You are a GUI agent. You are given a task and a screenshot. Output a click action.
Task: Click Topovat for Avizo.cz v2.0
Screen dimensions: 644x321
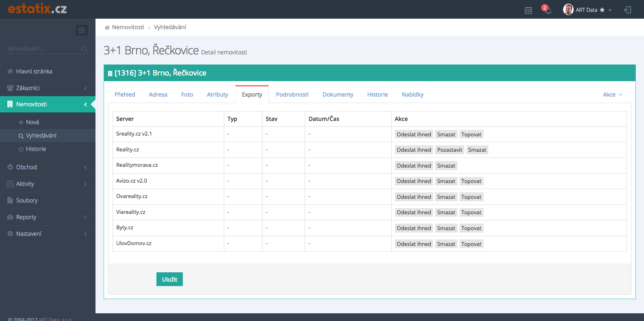click(x=471, y=181)
